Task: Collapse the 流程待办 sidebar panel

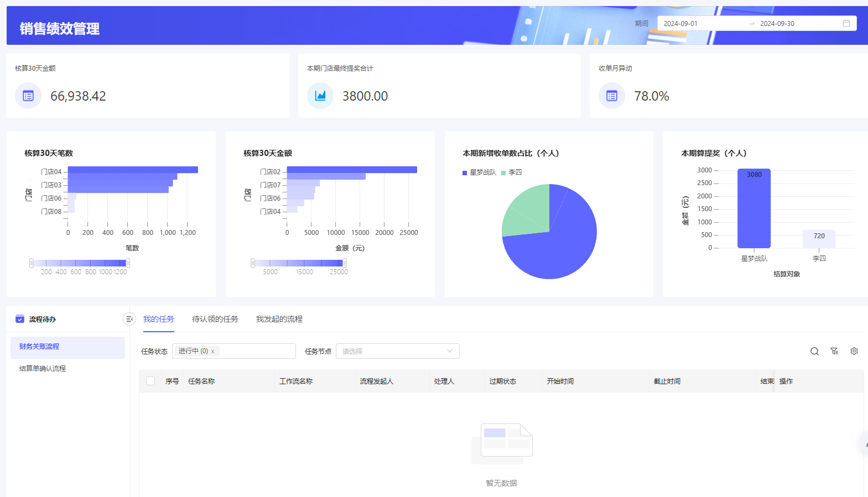Action: [129, 319]
